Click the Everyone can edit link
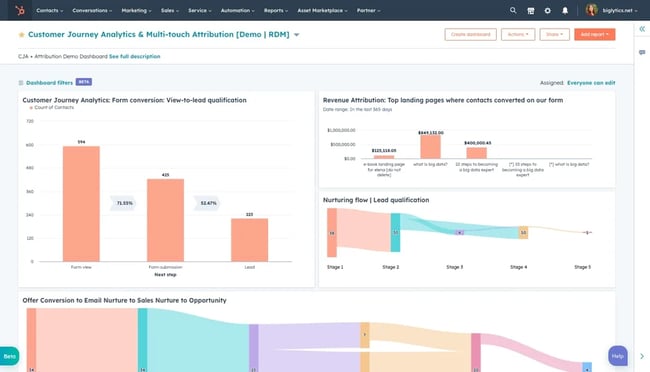Image resolution: width=650 pixels, height=372 pixels. click(591, 83)
